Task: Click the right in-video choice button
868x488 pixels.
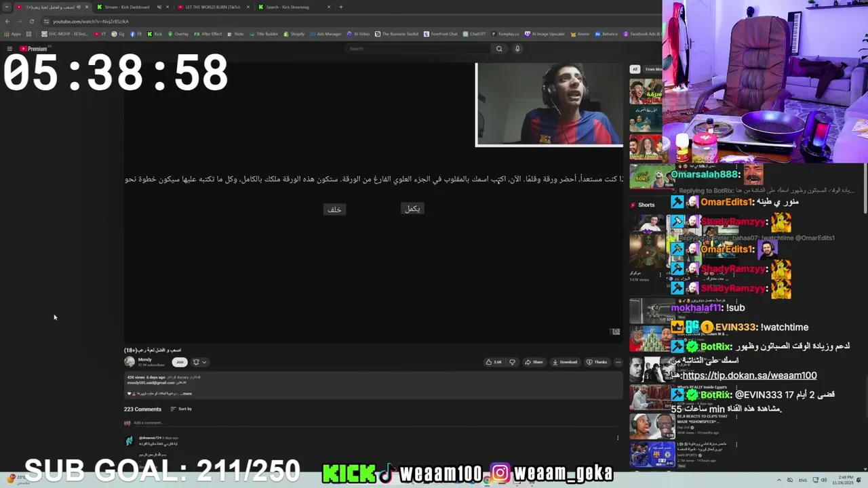Action: click(412, 209)
